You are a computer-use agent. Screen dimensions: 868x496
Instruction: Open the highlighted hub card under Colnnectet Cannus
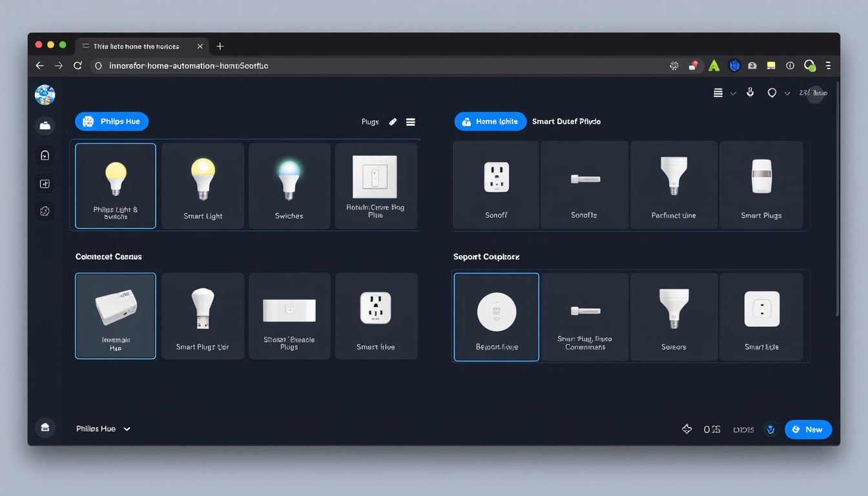116,316
